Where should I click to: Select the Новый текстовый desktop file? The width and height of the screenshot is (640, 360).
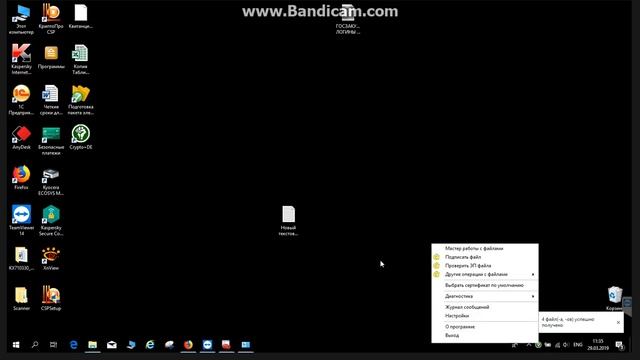point(289,220)
